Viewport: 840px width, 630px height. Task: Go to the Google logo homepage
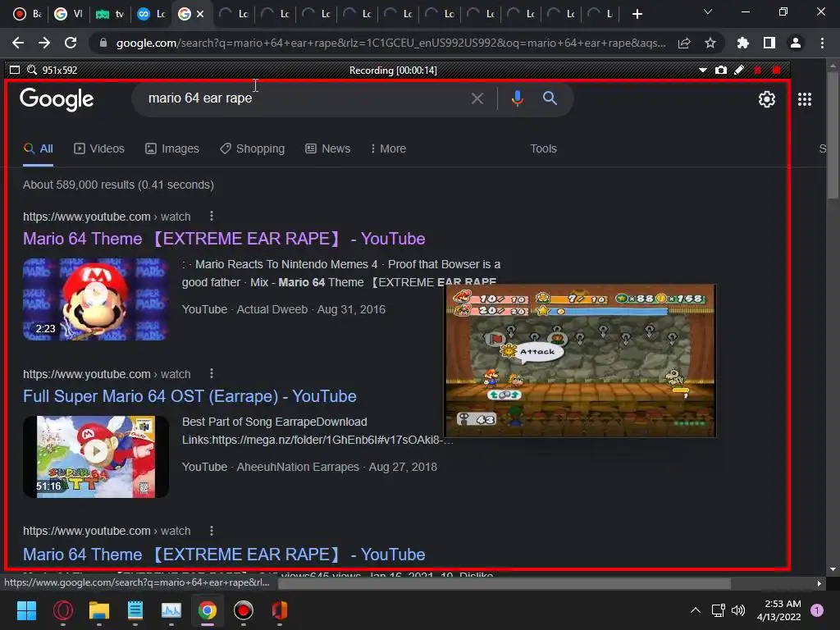pyautogui.click(x=57, y=99)
